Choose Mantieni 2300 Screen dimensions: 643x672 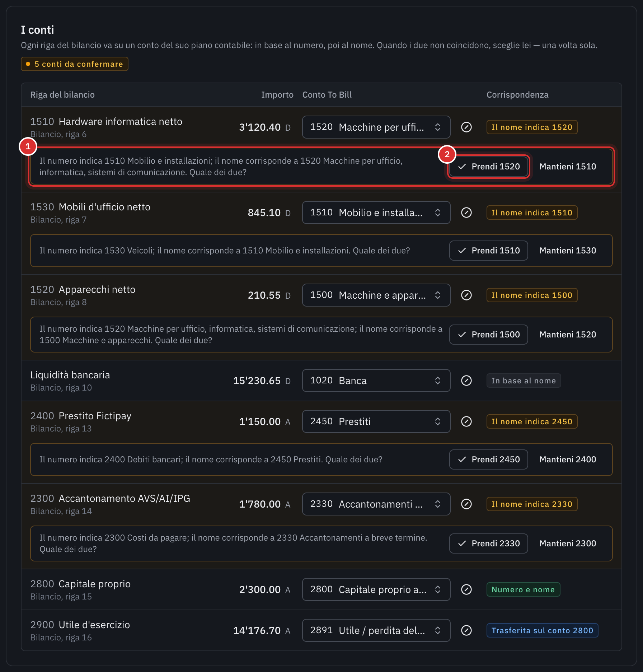[568, 543]
